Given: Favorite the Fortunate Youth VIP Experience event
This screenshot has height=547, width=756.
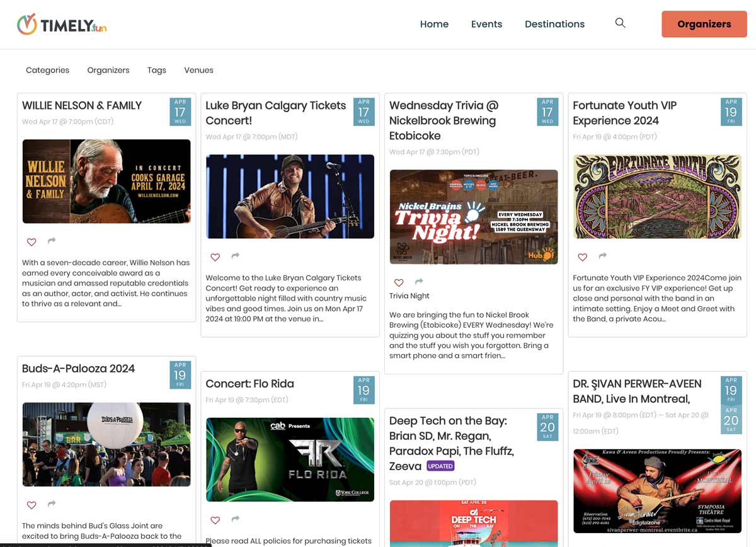Looking at the screenshot, I should pos(582,257).
